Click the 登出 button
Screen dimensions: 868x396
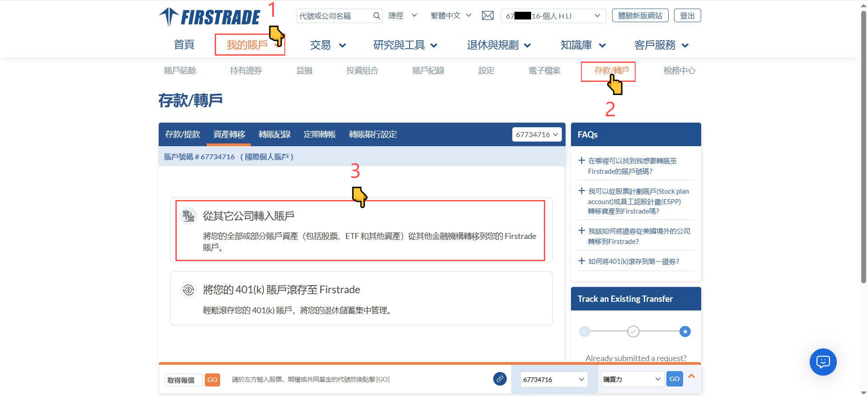point(687,16)
